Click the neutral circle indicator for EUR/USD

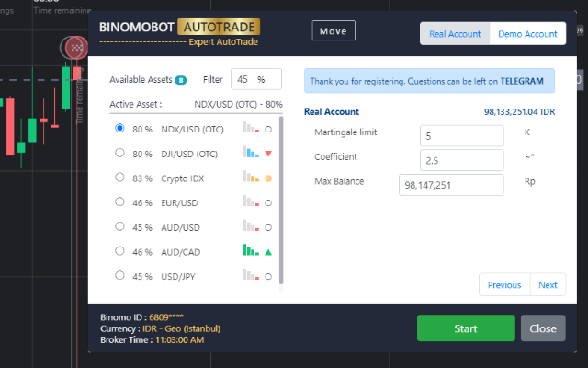[268, 203]
